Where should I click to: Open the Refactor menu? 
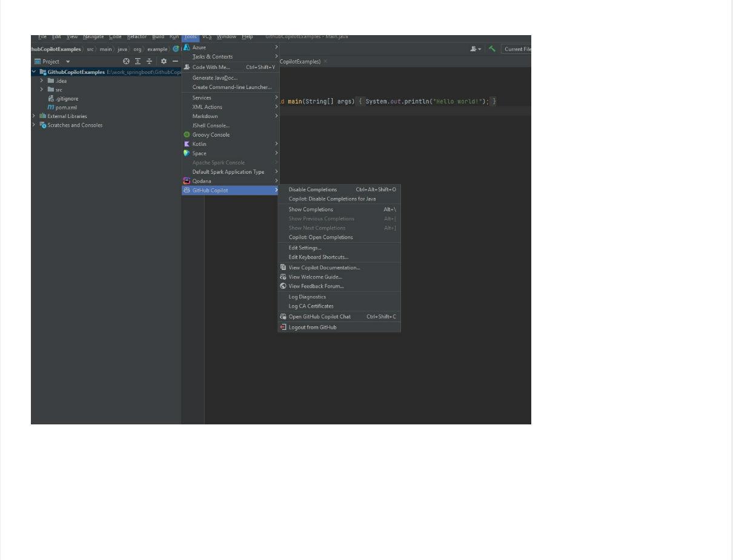(137, 37)
